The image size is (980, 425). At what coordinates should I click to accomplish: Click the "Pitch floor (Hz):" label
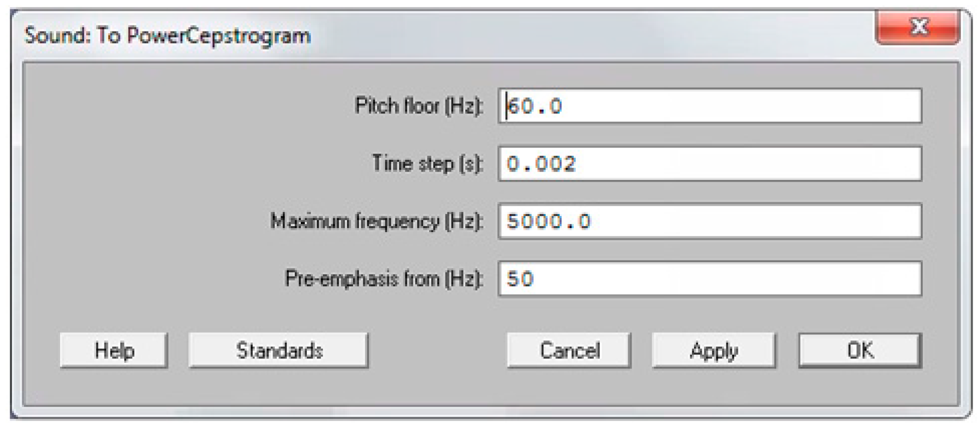[419, 106]
